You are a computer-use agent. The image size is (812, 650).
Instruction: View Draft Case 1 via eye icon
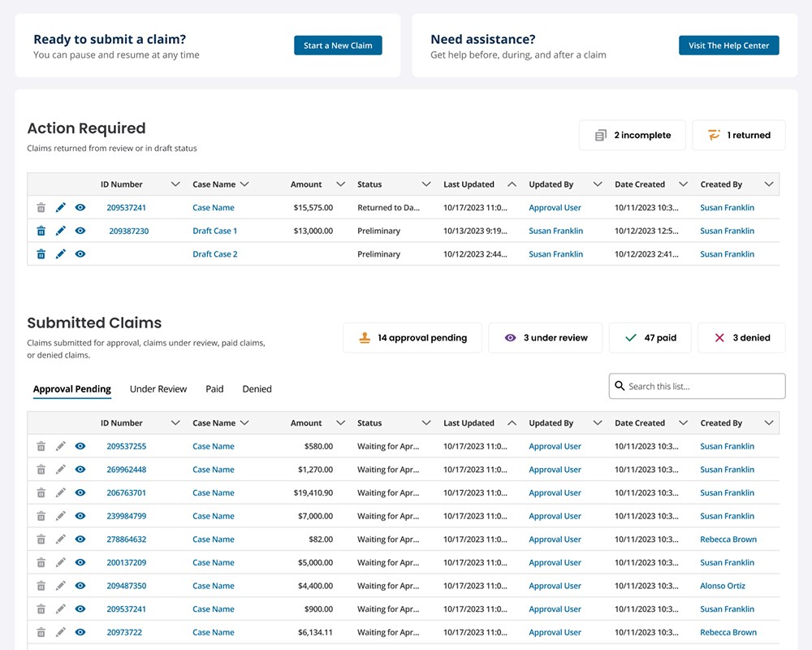click(x=80, y=231)
